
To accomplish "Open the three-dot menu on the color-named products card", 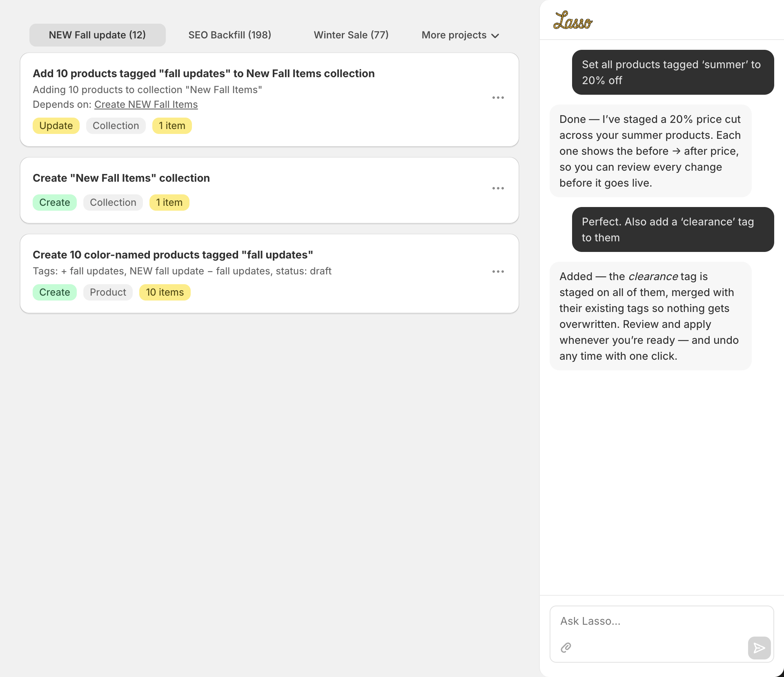I will click(498, 272).
